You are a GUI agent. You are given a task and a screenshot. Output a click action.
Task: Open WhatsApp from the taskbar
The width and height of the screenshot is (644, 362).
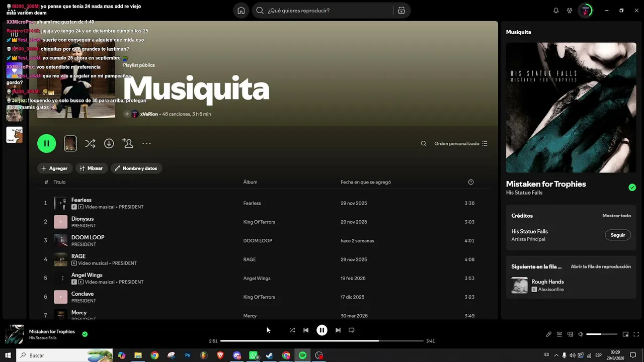253,355
